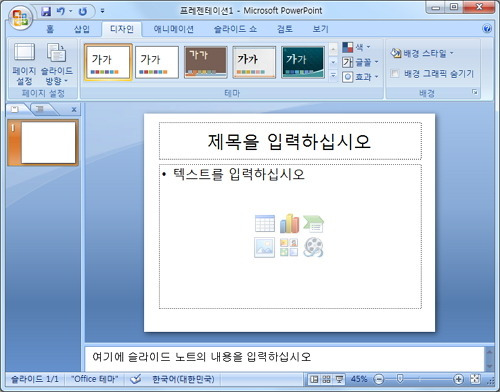Click 슬라이드 1/1 status text
Image resolution: width=500 pixels, height=392 pixels.
[35, 379]
